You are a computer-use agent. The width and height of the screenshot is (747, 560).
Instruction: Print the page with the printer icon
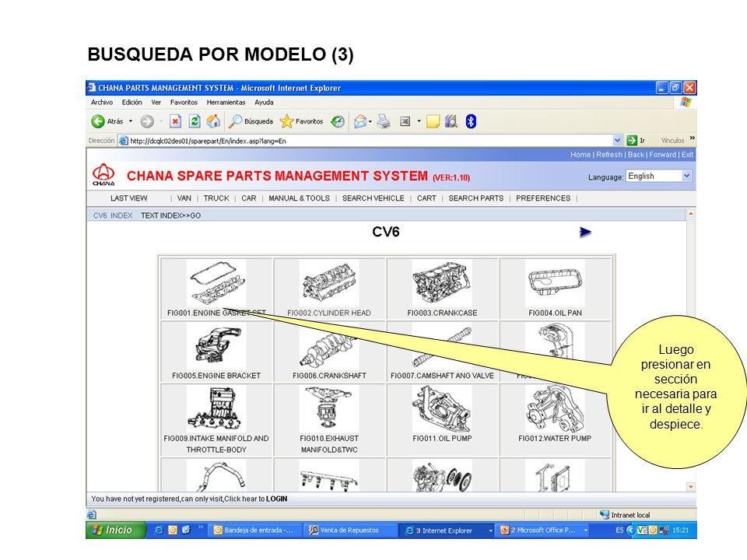click(384, 121)
